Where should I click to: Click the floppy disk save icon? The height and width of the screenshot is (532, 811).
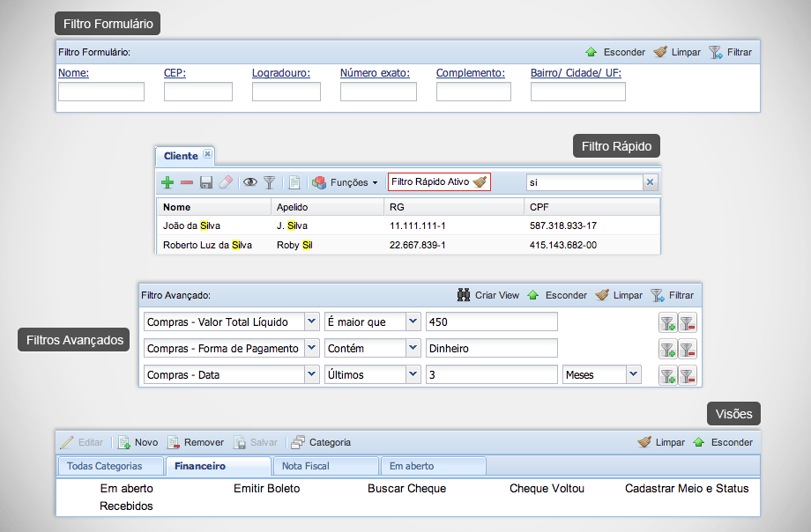[206, 182]
